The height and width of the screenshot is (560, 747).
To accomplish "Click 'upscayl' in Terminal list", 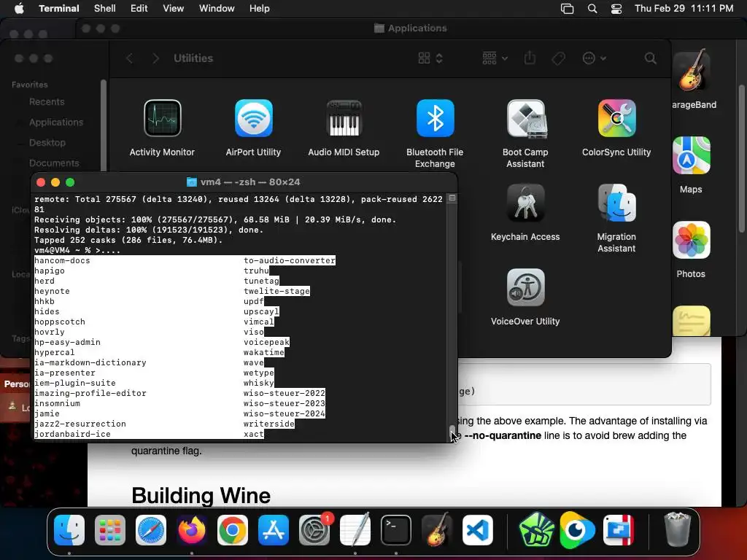I will pos(262,311).
